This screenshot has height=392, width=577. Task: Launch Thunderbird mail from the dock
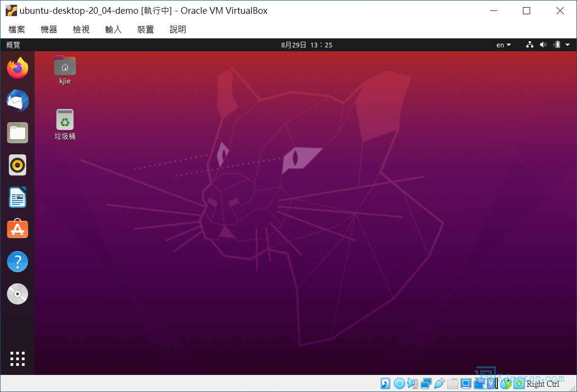tap(18, 101)
